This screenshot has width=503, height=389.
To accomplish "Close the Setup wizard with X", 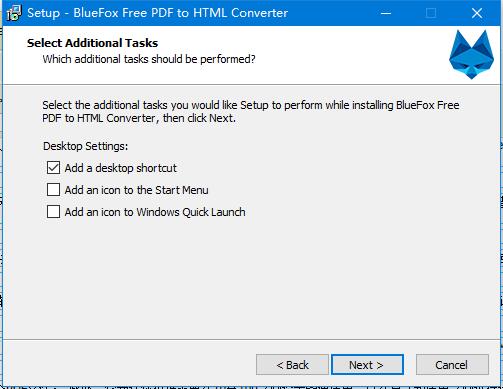I will 477,13.
